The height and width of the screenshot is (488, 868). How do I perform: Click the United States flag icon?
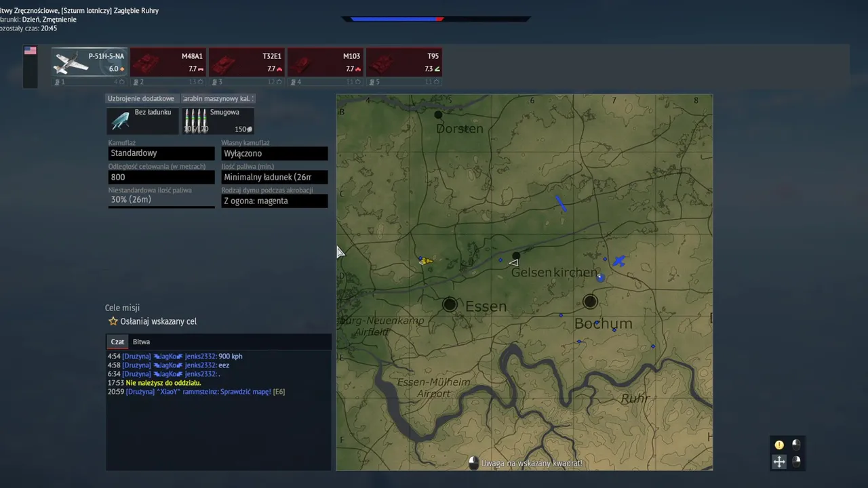pos(30,50)
